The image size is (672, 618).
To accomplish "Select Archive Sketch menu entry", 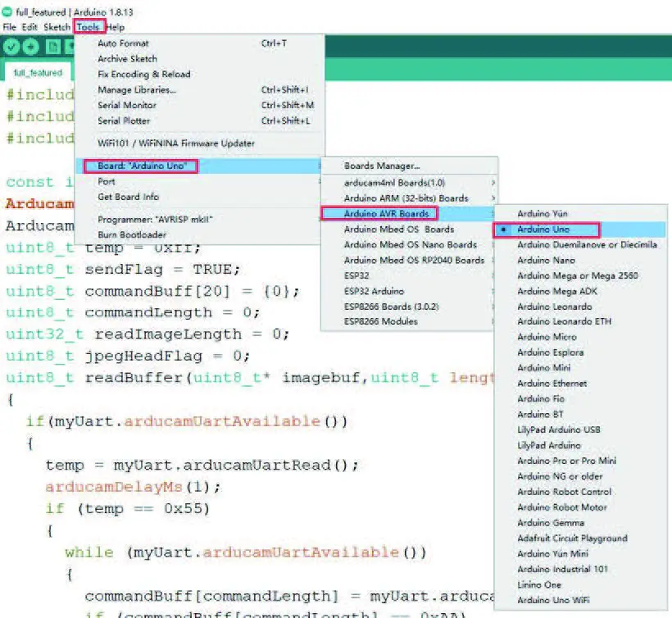I will pyautogui.click(x=200, y=59).
